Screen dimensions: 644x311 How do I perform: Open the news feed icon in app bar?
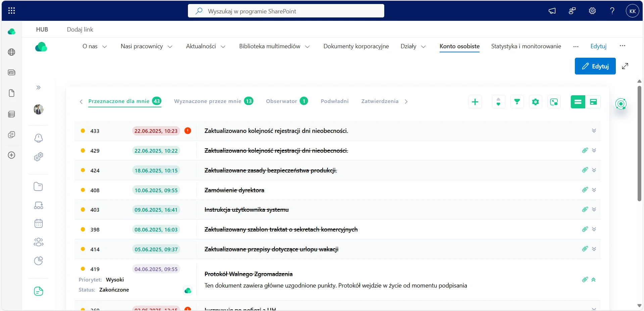[11, 72]
